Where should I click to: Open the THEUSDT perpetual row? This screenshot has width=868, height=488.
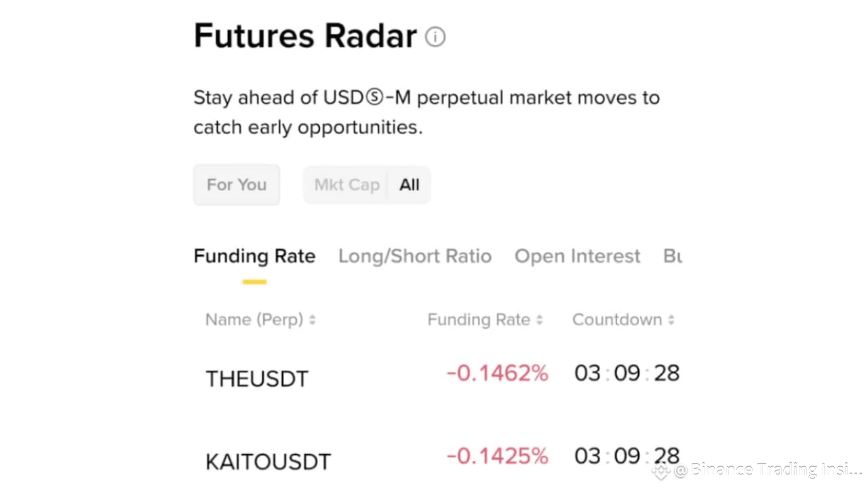tap(442, 375)
